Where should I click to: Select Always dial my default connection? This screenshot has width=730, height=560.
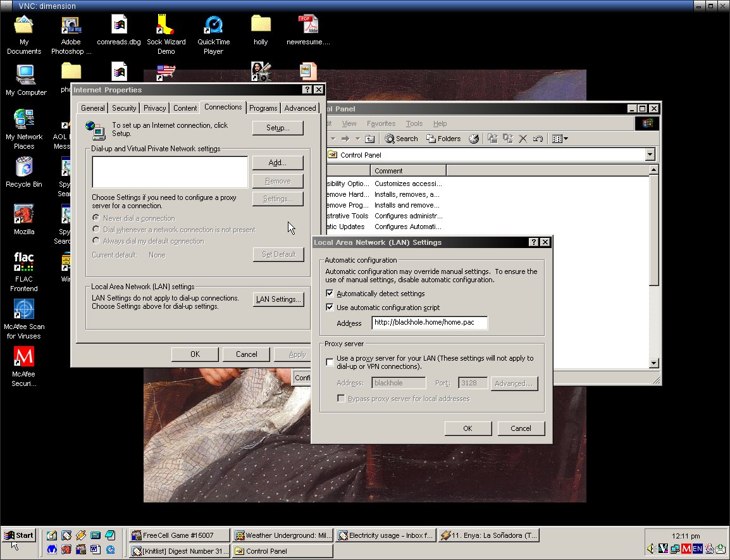coord(96,240)
